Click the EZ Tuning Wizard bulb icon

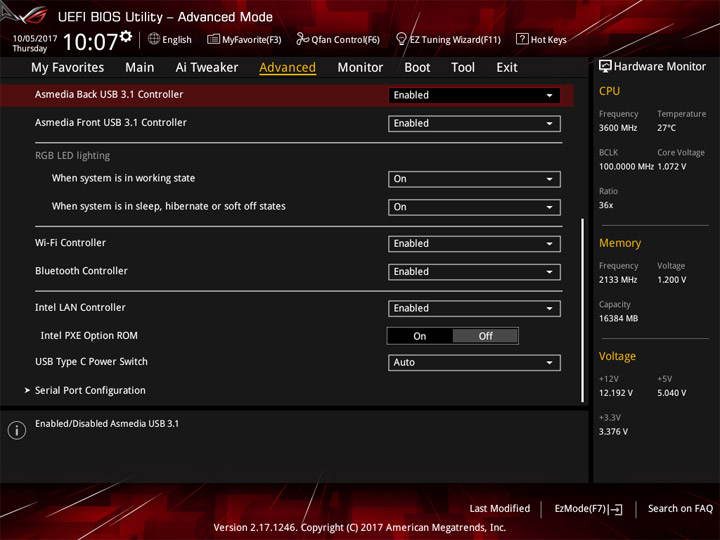tap(401, 39)
